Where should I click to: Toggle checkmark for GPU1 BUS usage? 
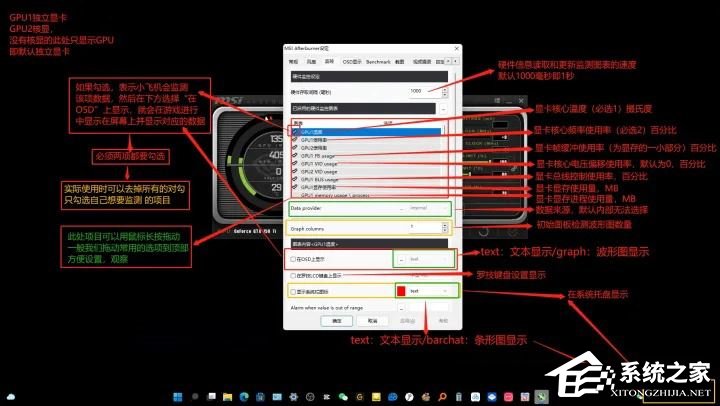(295, 179)
